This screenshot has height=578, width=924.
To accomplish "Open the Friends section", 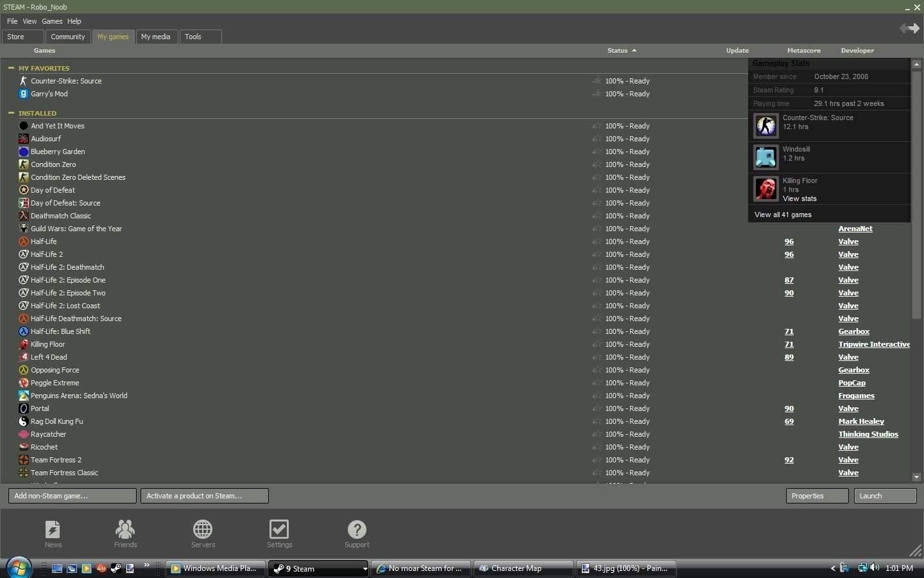I will point(125,534).
